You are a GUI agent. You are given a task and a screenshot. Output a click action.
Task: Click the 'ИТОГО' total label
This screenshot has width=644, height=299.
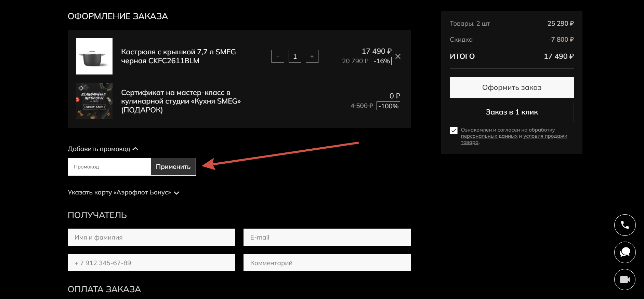(462, 56)
